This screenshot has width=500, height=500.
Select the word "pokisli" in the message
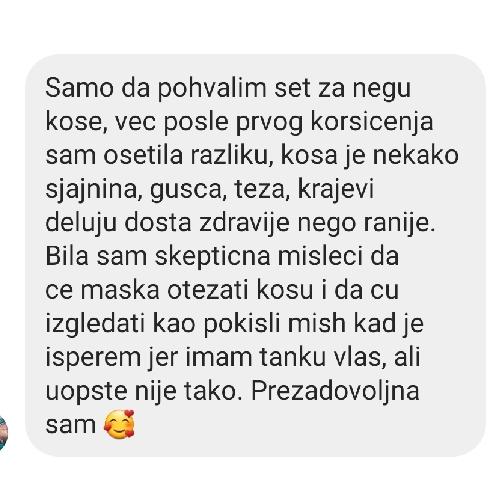[241, 325]
